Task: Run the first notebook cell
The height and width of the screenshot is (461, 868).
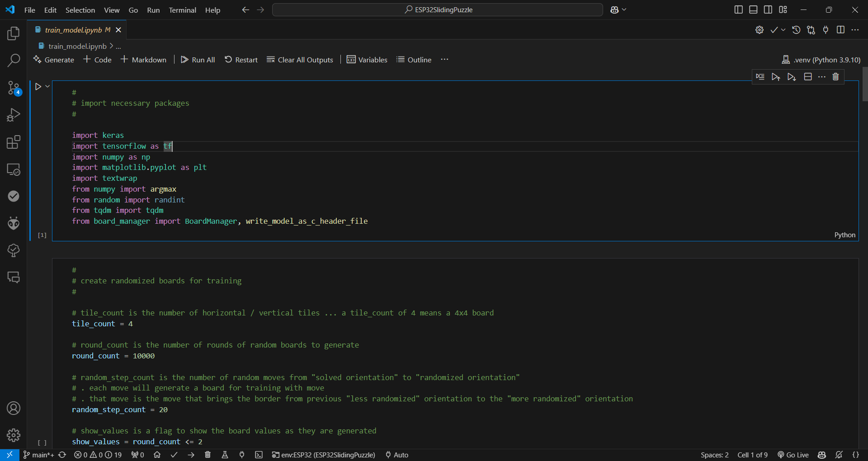Action: (38, 86)
